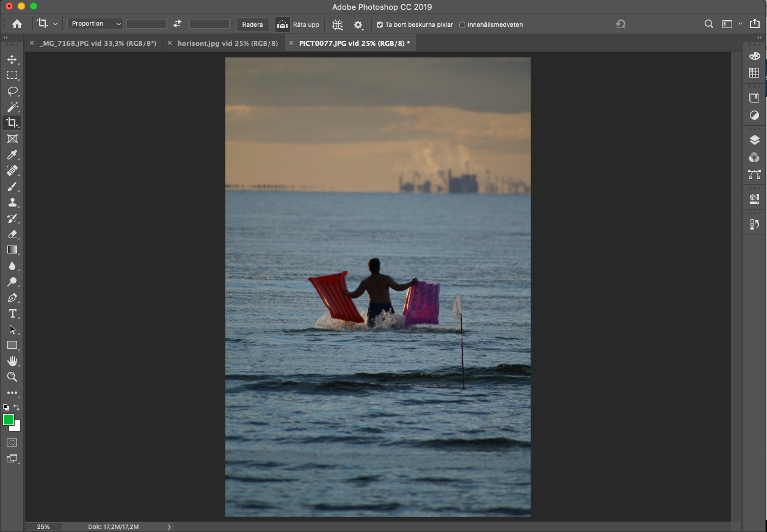Click the green foreground color swatch
This screenshot has width=767, height=532.
click(x=9, y=420)
